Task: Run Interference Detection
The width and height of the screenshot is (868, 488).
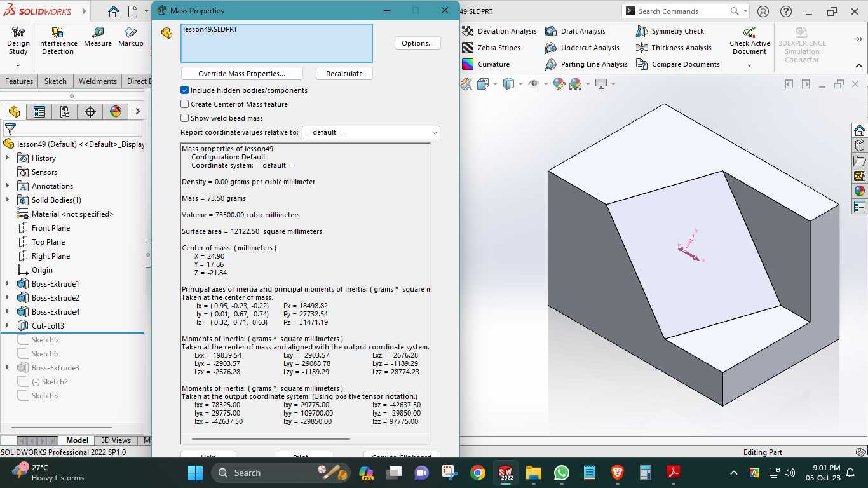Action: point(58,41)
